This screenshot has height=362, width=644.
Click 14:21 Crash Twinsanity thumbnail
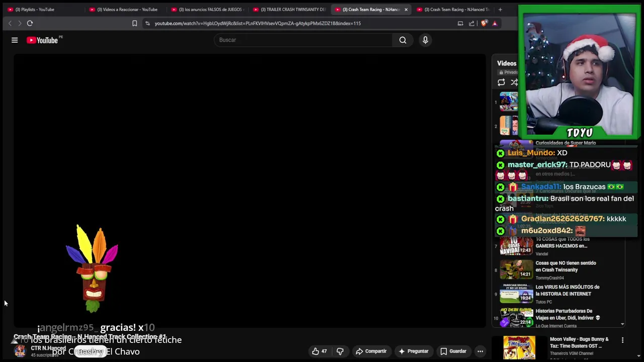(516, 270)
